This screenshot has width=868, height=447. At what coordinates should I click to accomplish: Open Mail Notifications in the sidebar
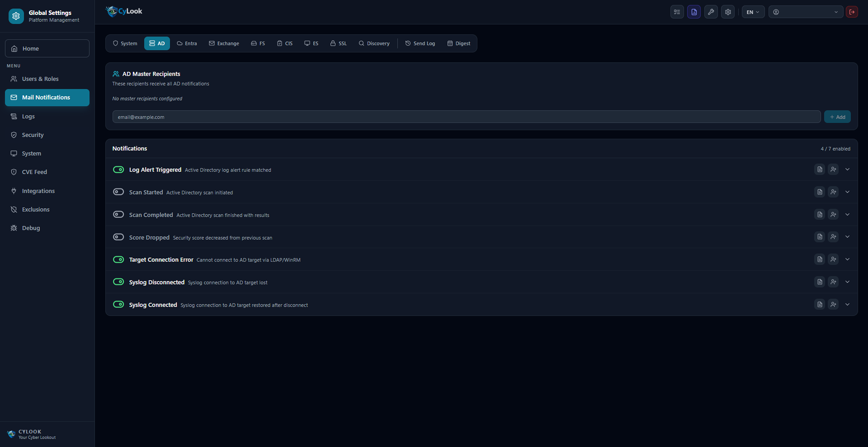47,97
